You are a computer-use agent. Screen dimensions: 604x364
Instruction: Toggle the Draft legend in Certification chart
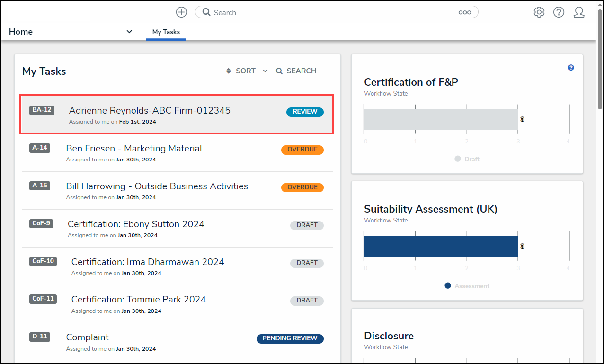click(x=467, y=159)
